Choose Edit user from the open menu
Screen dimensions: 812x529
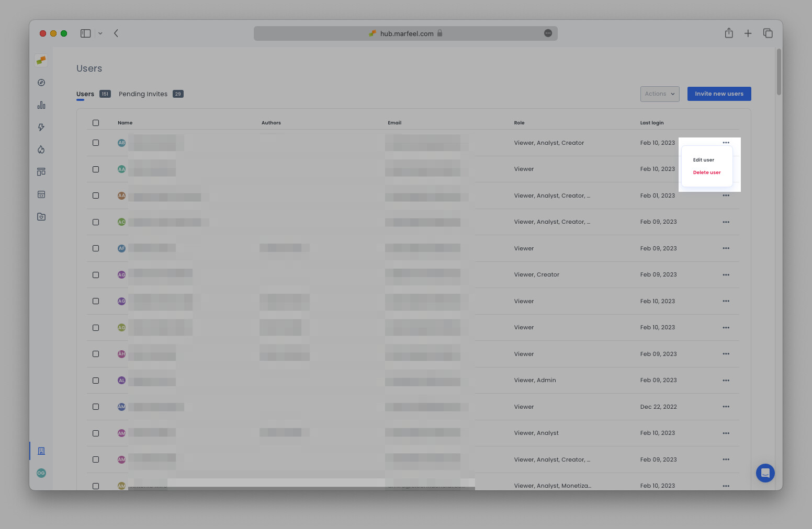coord(703,159)
